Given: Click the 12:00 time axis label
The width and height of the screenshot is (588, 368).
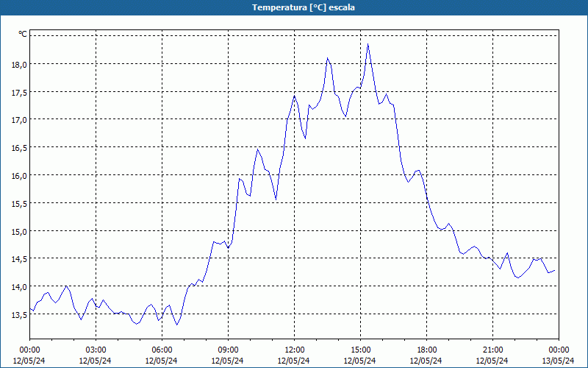Looking at the screenshot, I should click(x=295, y=350).
